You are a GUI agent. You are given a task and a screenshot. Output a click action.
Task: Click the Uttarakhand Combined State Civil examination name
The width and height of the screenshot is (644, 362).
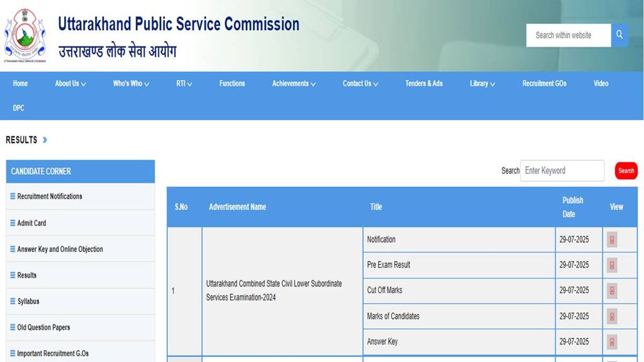coord(274,290)
